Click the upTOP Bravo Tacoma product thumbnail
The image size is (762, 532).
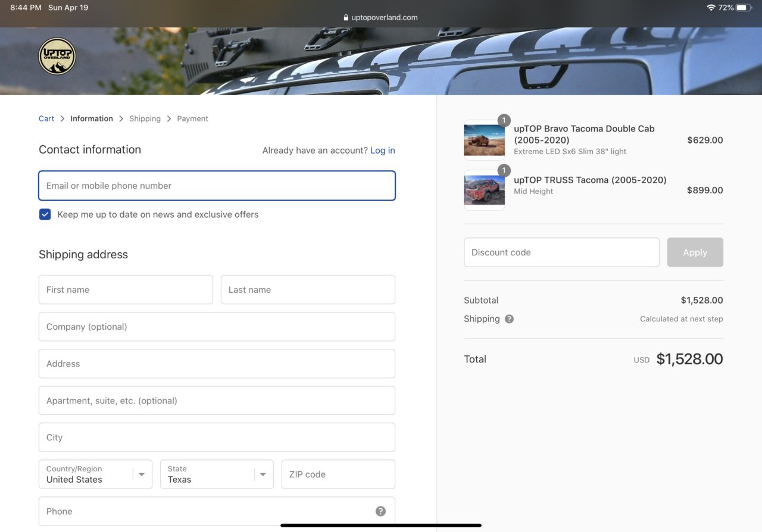(x=484, y=140)
